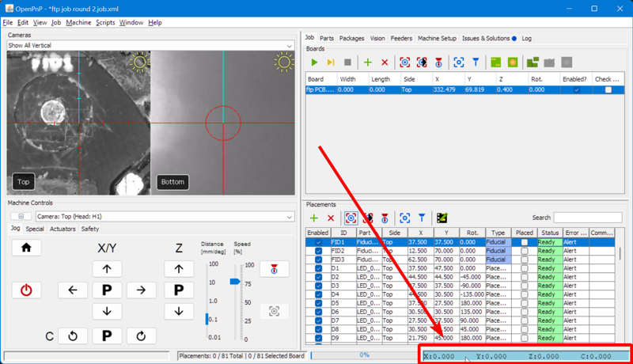Switch to the Parts tab
Image resolution: width=633 pixels, height=364 pixels.
pos(327,38)
